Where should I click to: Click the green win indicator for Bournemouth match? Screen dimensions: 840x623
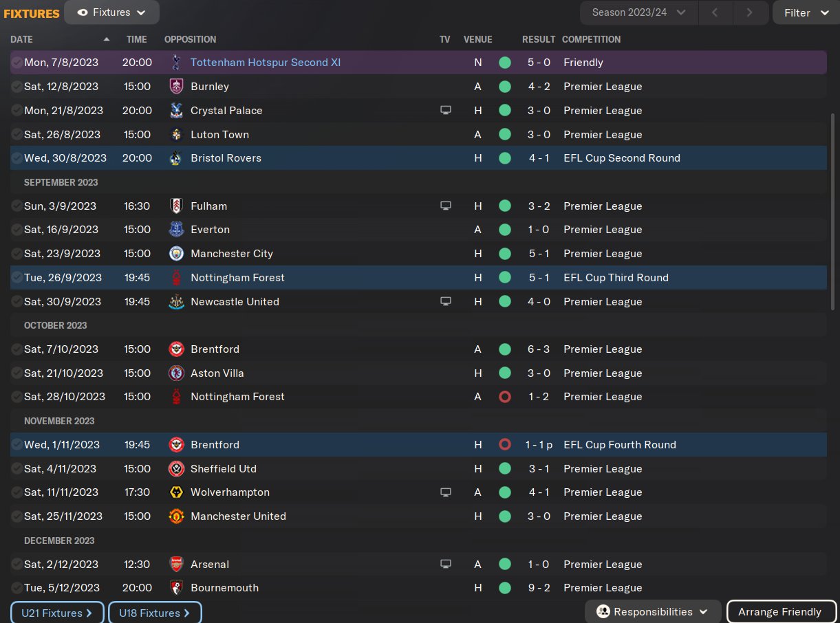(505, 588)
